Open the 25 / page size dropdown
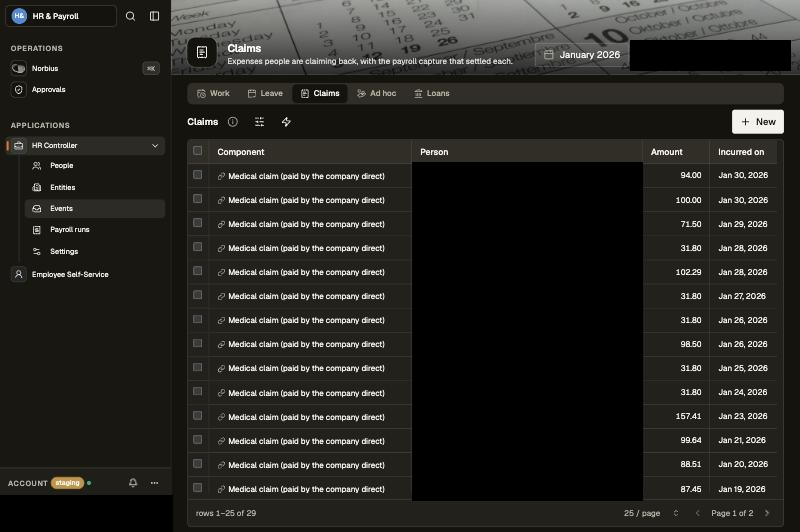 pyautogui.click(x=652, y=513)
